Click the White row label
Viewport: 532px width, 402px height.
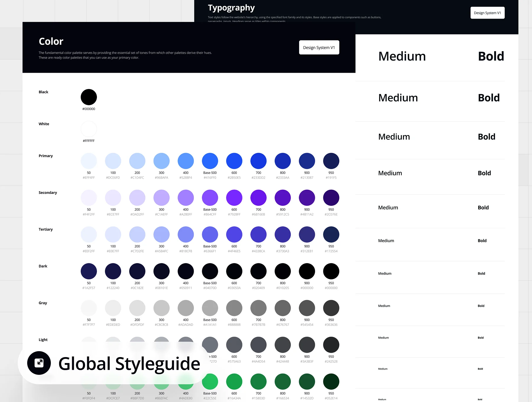pyautogui.click(x=44, y=124)
